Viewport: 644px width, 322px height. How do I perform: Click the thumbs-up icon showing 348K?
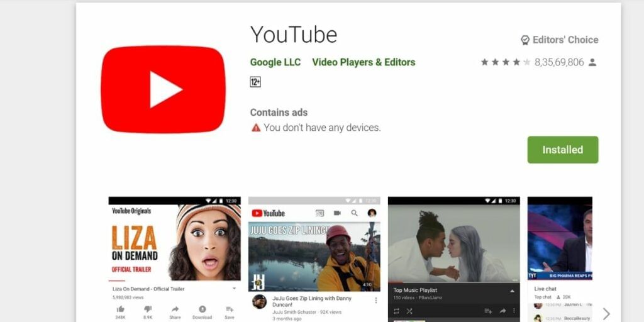point(120,309)
